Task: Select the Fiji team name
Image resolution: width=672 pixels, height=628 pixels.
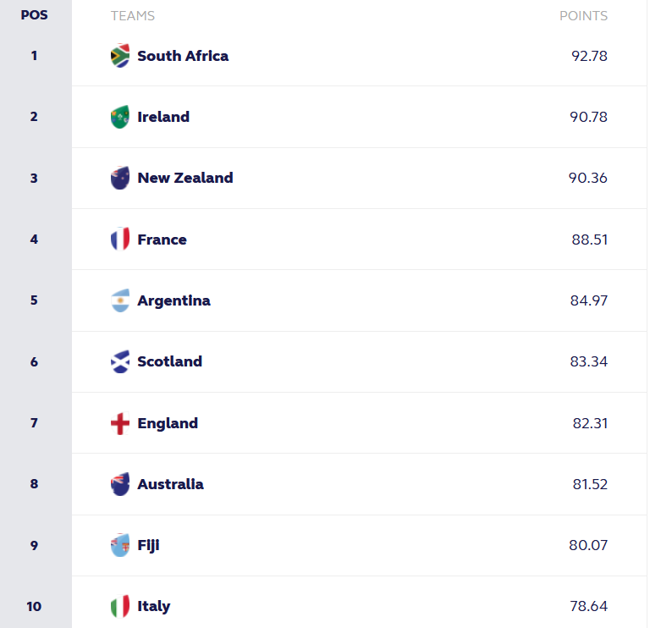Action: coord(148,545)
